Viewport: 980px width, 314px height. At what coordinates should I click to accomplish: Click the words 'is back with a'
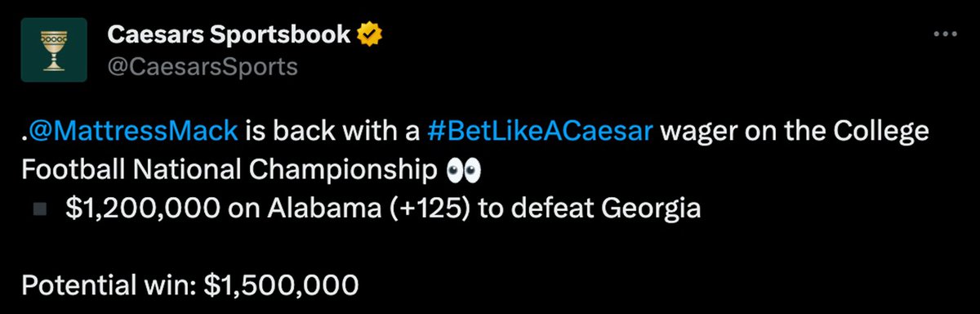point(332,131)
